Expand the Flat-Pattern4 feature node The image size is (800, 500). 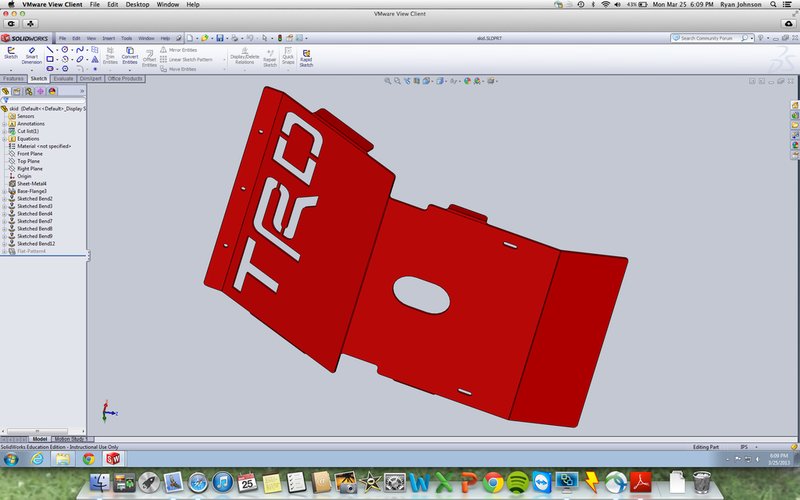4,252
